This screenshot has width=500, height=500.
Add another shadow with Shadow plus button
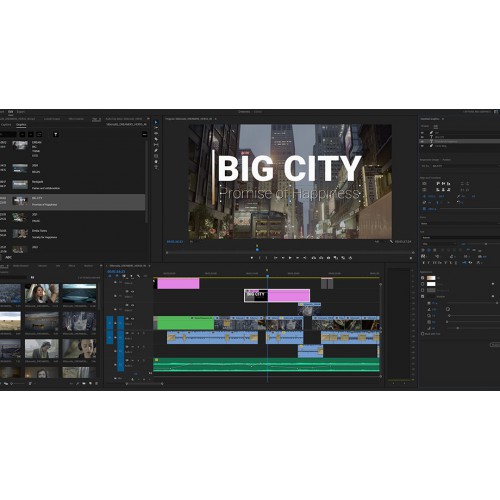coord(493,296)
